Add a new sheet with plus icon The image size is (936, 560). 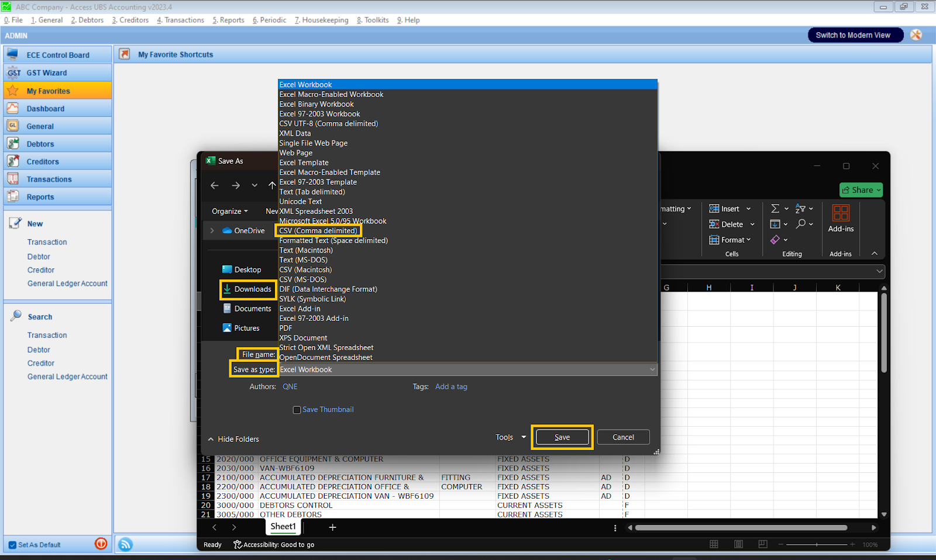(332, 527)
